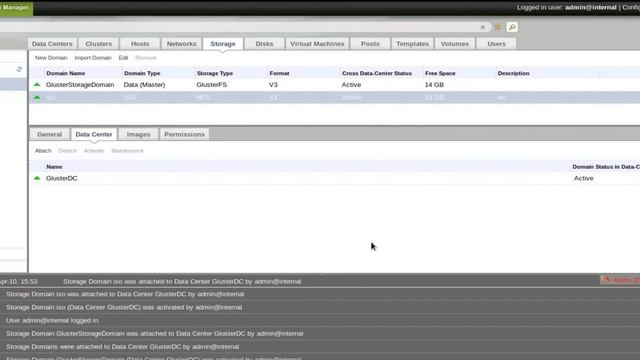The image size is (640, 360).
Task: Click the Alerts icon in the events bar
Action: (x=606, y=280)
